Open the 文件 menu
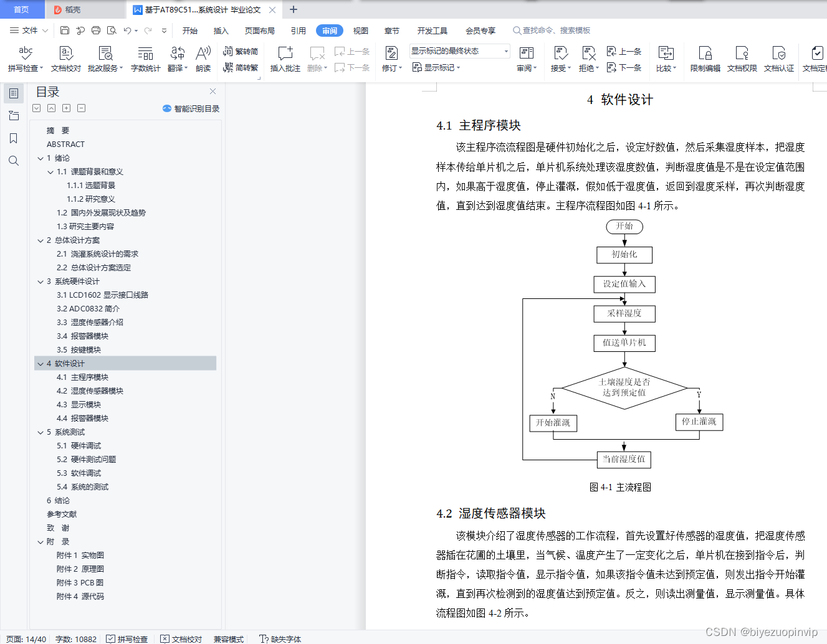Image resolution: width=827 pixels, height=644 pixels. 29,30
